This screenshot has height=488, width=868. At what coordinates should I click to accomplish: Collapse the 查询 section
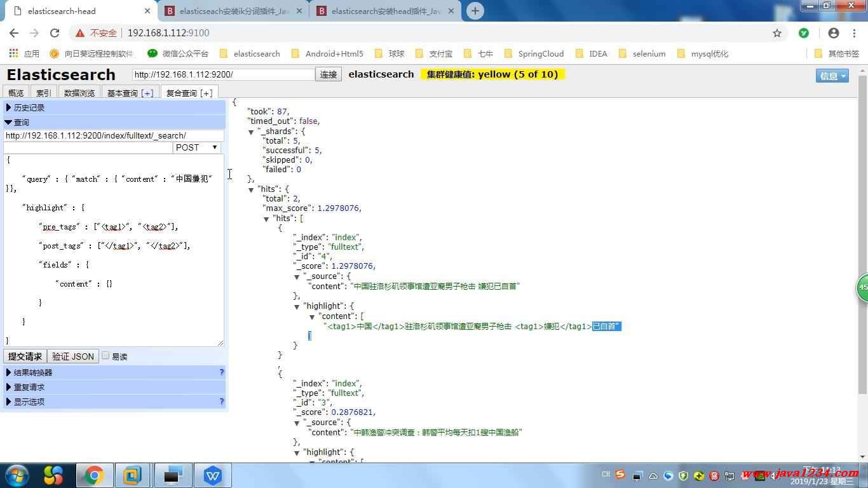pyautogui.click(x=114, y=123)
